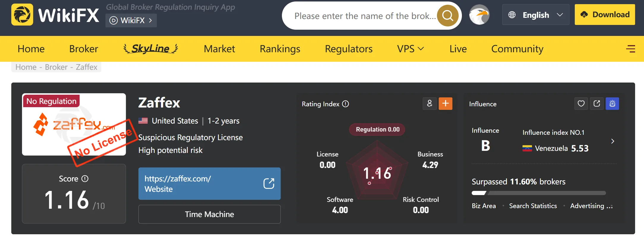Image resolution: width=644 pixels, height=239 pixels.
Task: Click the License 0.00 rating value
Action: [327, 165]
